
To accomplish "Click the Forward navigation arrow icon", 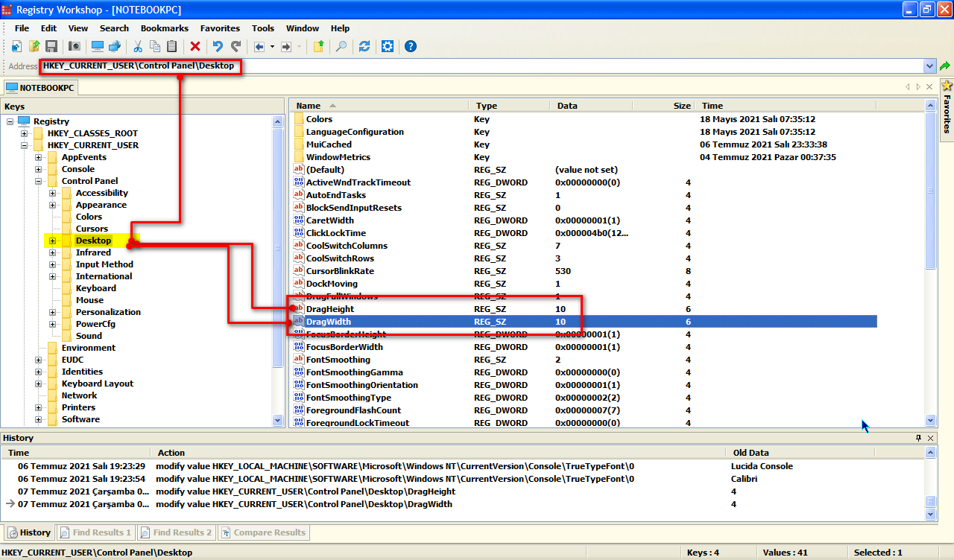I will tap(285, 46).
